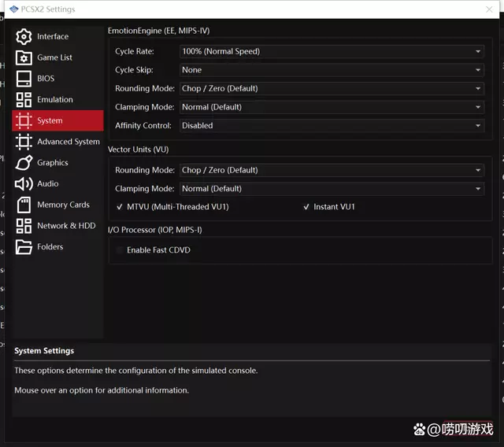
Task: Click the Network & HDD grid icon
Action: click(x=24, y=226)
